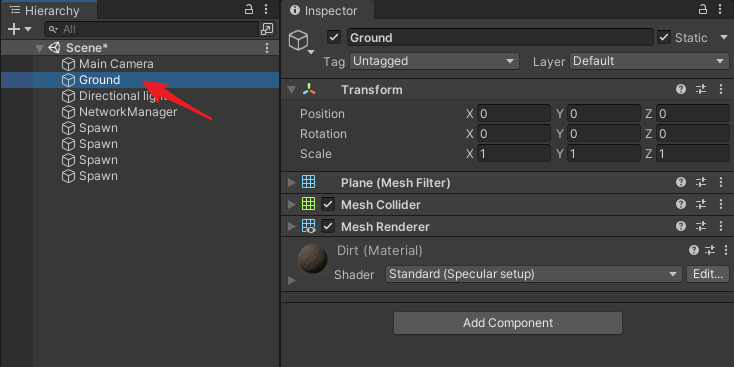Screen dimensions: 734x367
Task: Click the Hierarchy search-by-window icon button
Action: [266, 29]
